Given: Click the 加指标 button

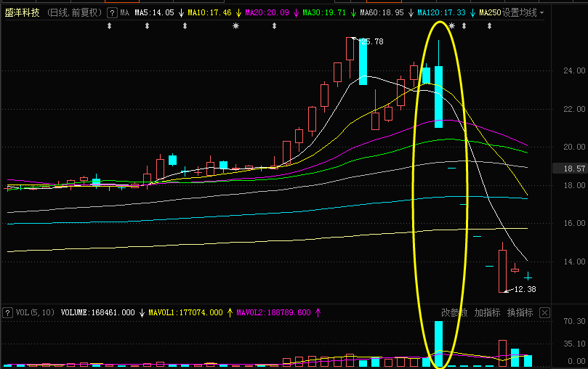Looking at the screenshot, I should (487, 312).
